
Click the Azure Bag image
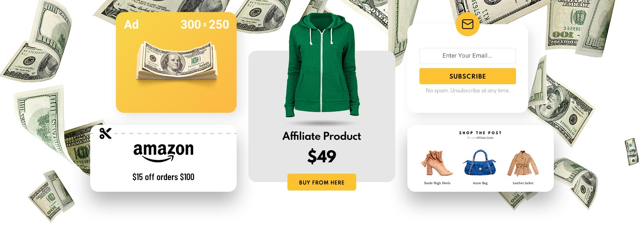point(480,163)
